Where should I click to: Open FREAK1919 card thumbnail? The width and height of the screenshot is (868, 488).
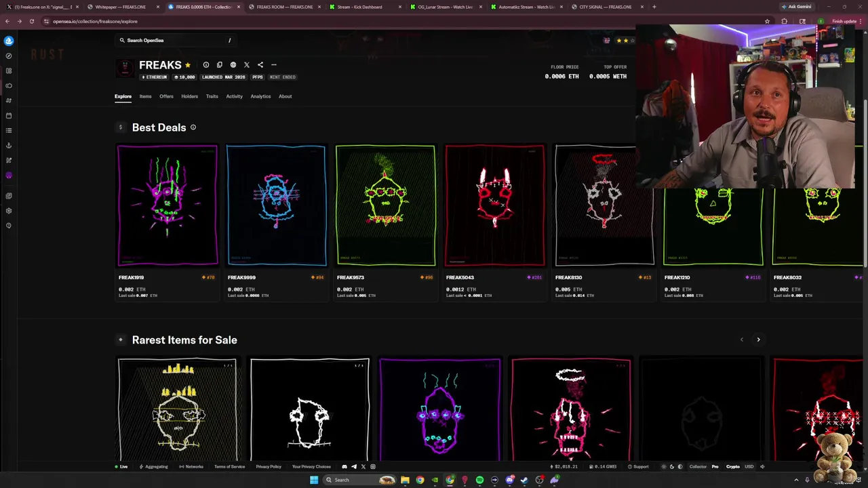tap(167, 205)
